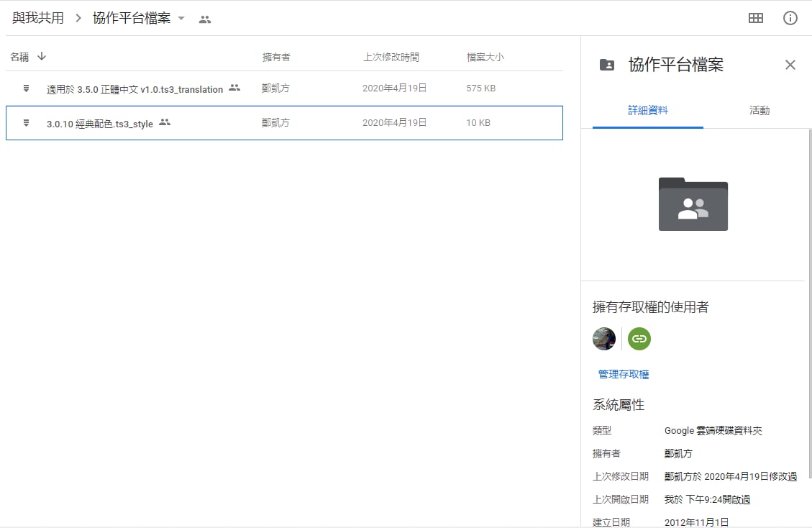Switch to the 活動 tab
The image size is (812, 528).
759,111
